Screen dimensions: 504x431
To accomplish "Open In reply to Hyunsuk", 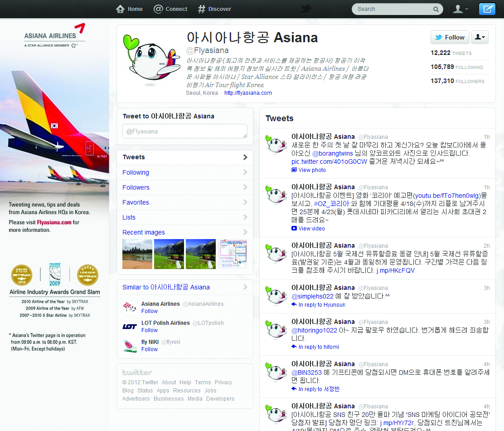I will [319, 305].
